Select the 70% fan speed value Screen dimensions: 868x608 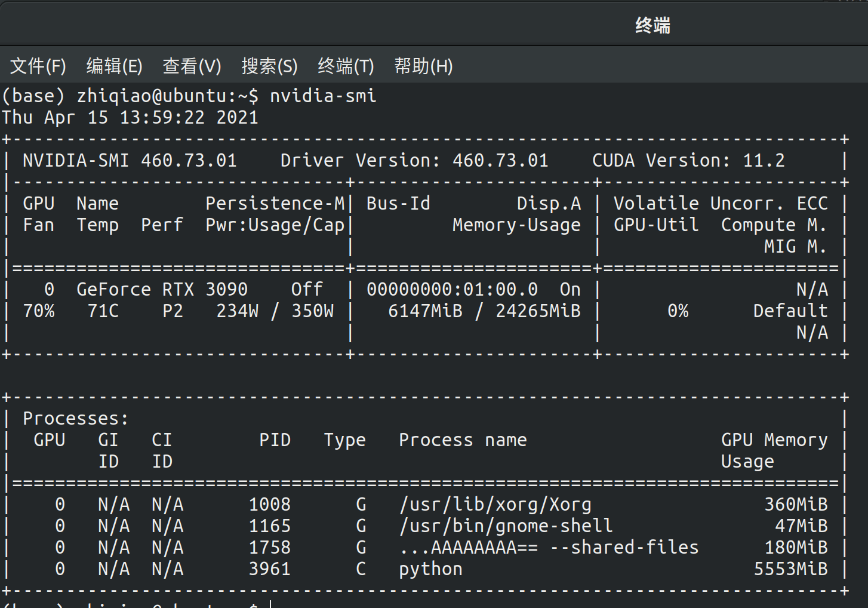click(x=39, y=311)
